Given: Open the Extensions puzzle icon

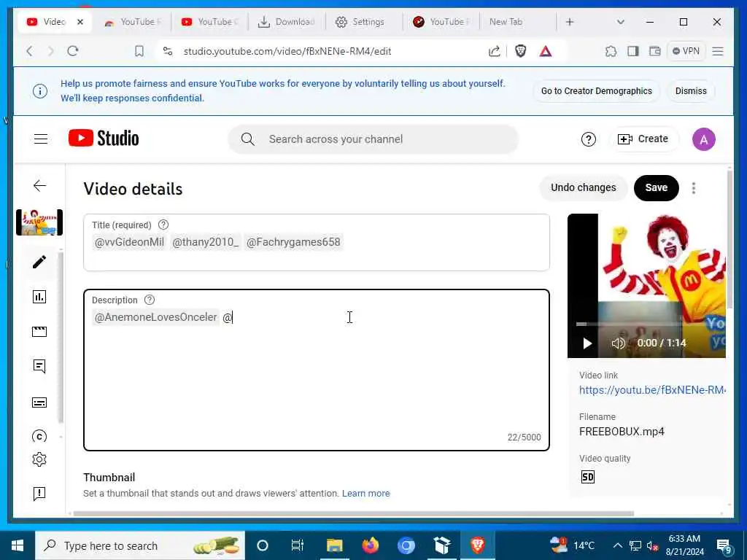Looking at the screenshot, I should click(611, 51).
